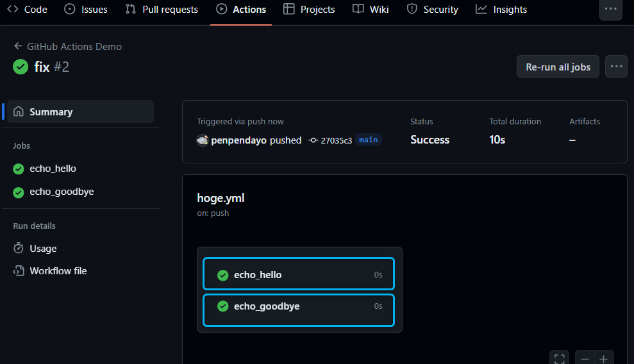
Task: Click Re-run all jobs button
Action: [558, 67]
